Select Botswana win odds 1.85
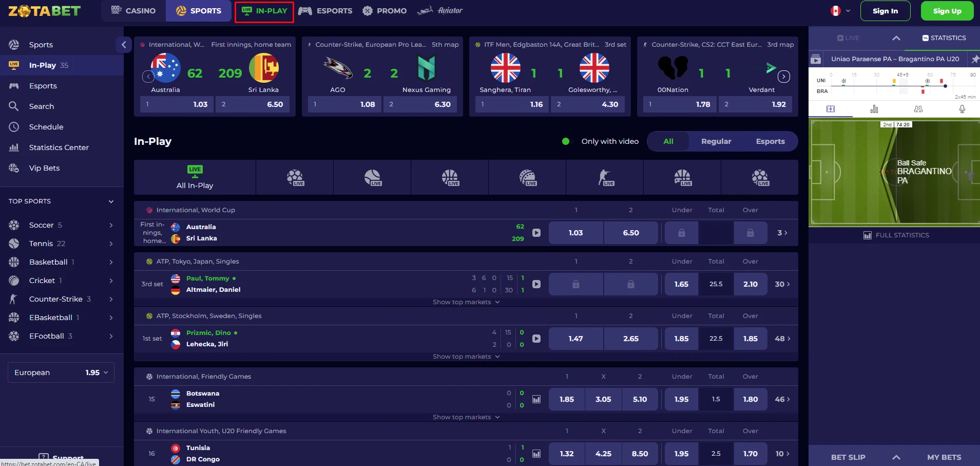The height and width of the screenshot is (466, 980). 567,399
